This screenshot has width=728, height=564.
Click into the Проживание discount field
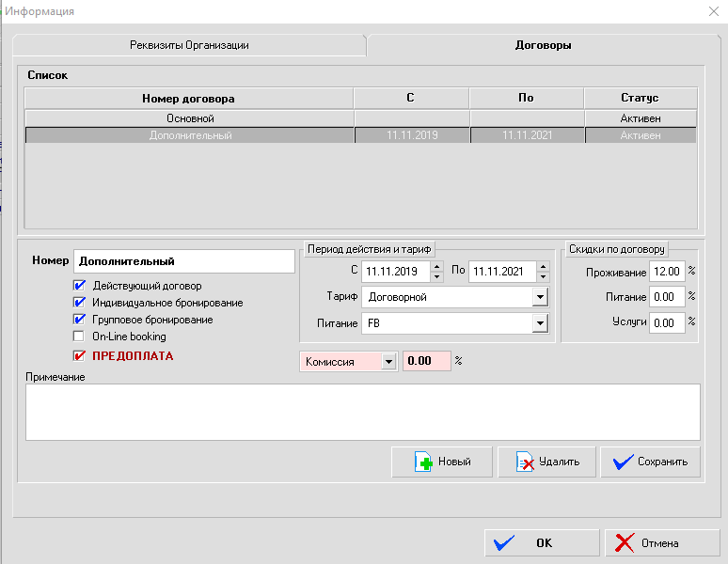point(667,273)
